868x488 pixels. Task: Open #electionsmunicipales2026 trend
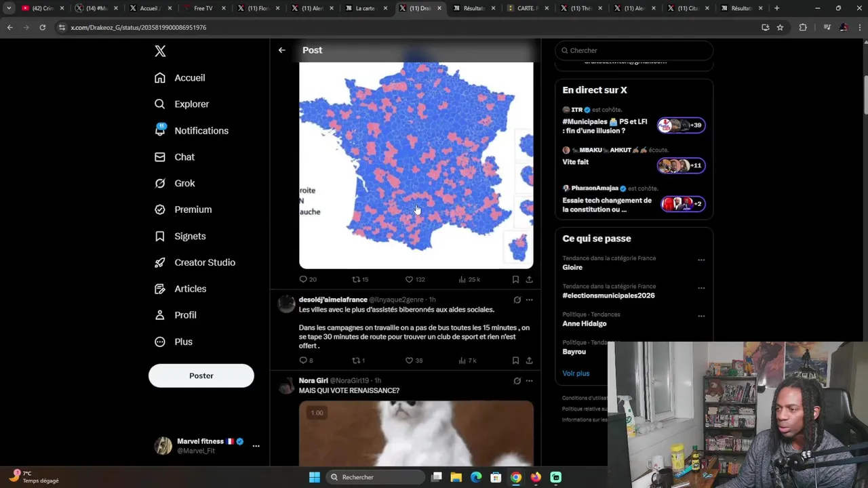point(608,296)
